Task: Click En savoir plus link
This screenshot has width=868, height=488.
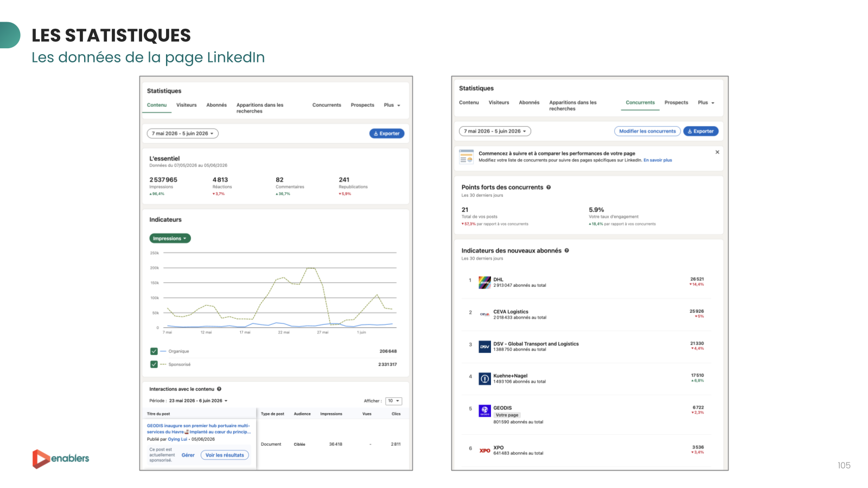Action: point(658,160)
